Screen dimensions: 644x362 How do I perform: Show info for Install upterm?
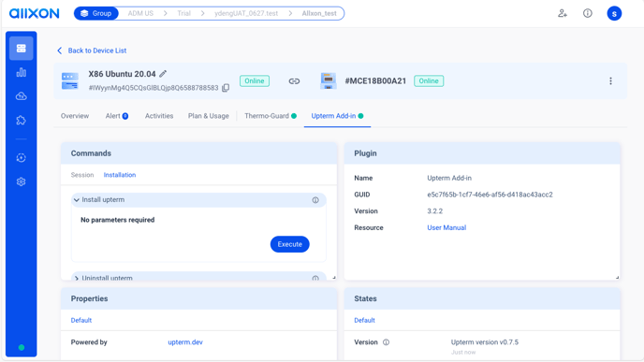pyautogui.click(x=315, y=200)
